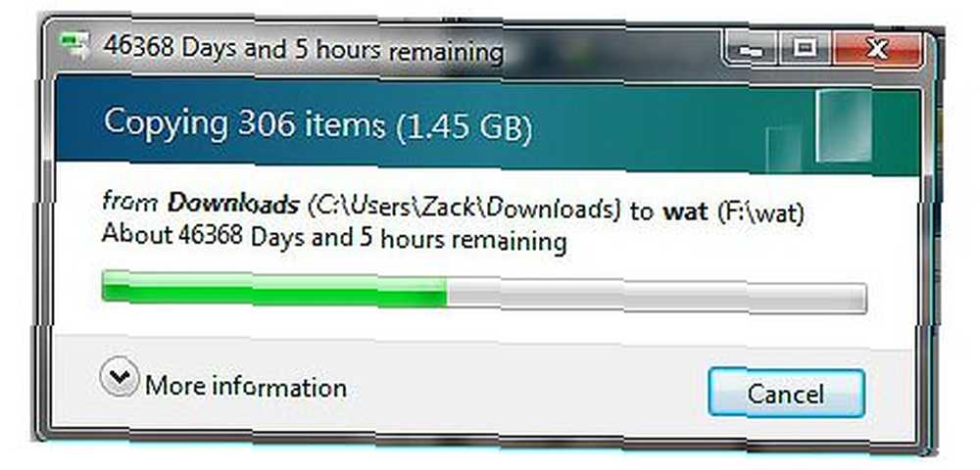Click the gray unfilled portion of progress bar

click(657, 296)
